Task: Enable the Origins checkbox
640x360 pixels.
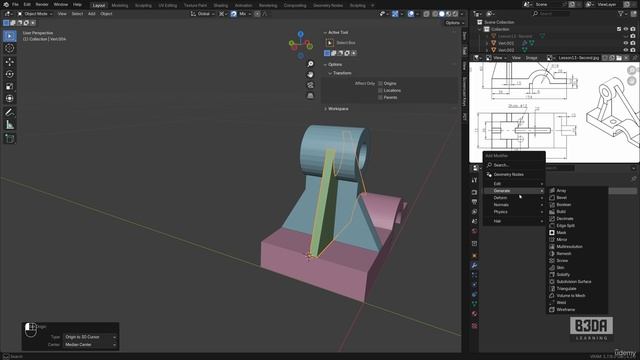Action: [x=380, y=83]
